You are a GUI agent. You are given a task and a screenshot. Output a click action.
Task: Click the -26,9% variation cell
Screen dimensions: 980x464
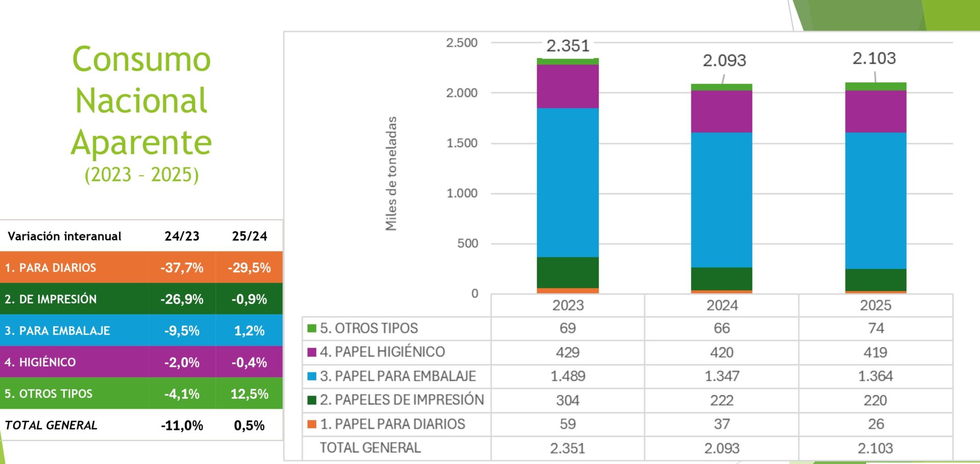(x=182, y=299)
